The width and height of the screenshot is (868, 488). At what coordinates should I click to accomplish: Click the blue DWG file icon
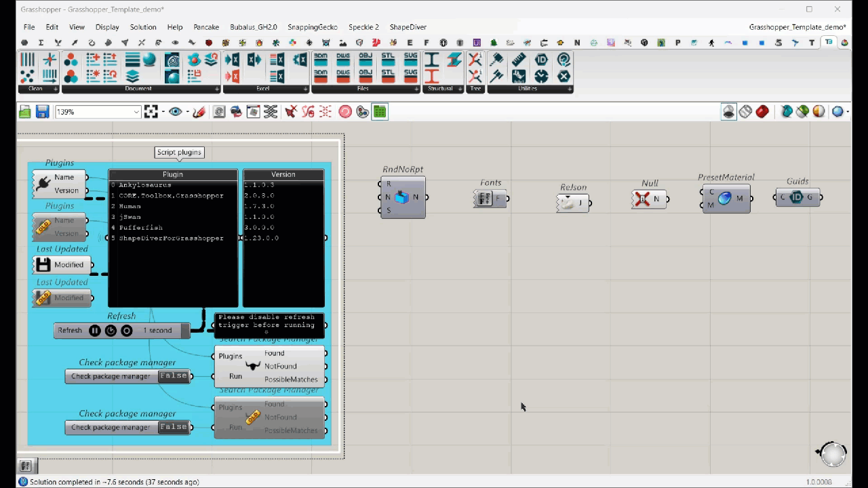tap(343, 59)
